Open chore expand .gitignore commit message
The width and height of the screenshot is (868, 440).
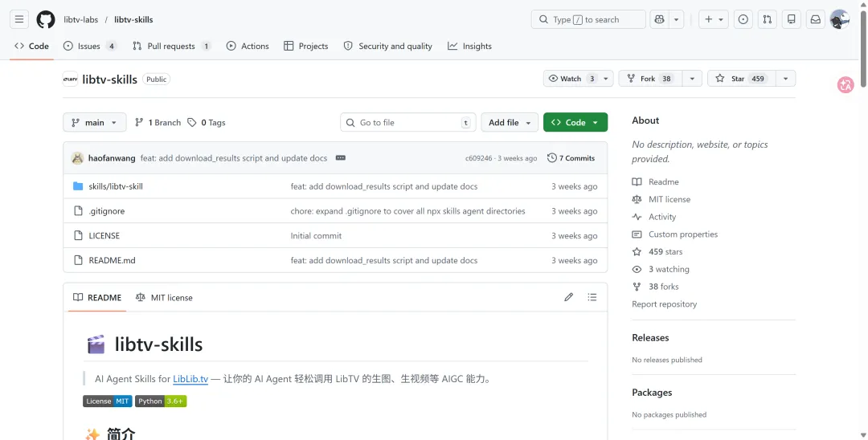(408, 211)
